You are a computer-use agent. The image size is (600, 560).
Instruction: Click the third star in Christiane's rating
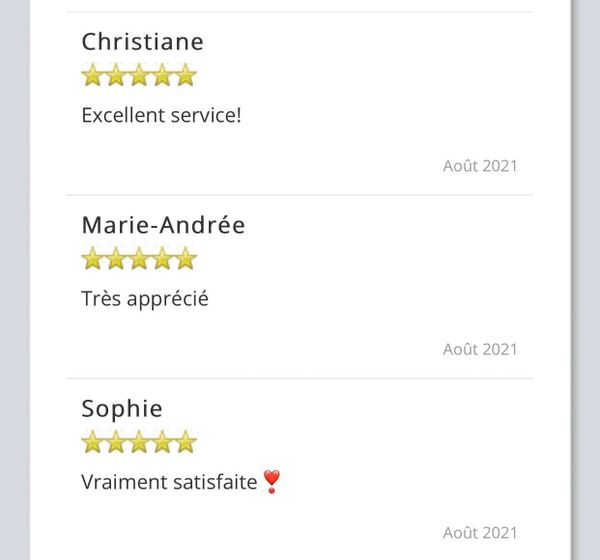click(139, 75)
